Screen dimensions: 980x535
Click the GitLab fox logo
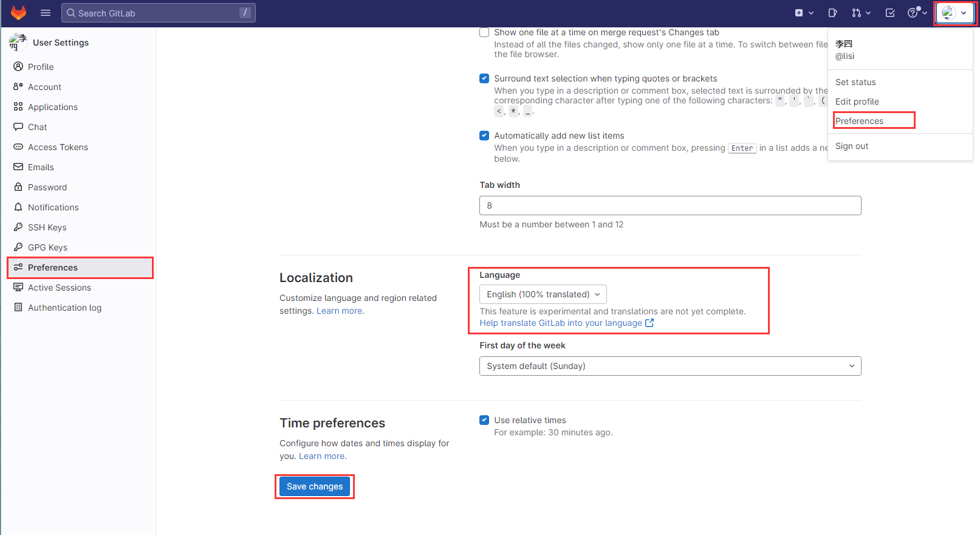click(x=18, y=13)
